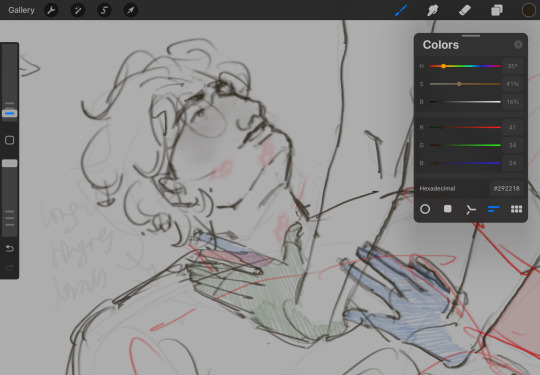Viewport: 540px width, 375px height.
Task: Select the Smudge tool
Action: click(433, 10)
